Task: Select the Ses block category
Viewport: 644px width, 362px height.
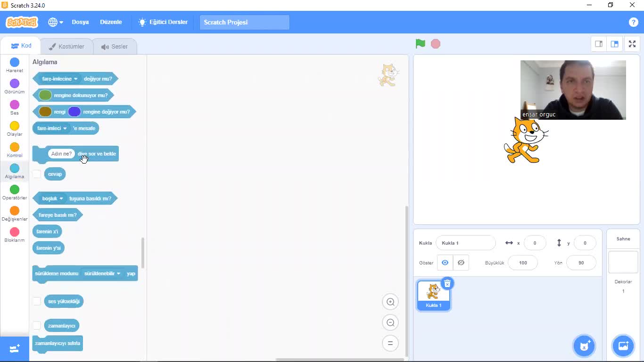Action: pyautogui.click(x=15, y=107)
